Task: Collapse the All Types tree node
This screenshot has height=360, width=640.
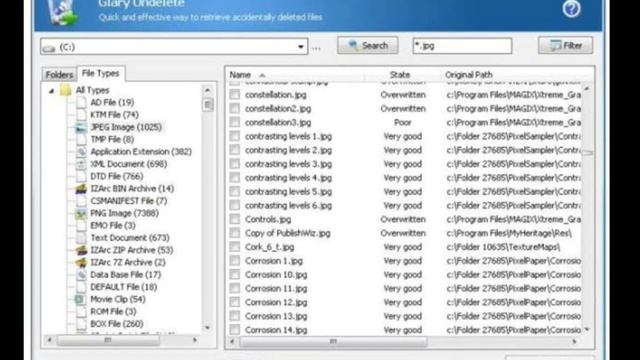Action: [x=52, y=91]
